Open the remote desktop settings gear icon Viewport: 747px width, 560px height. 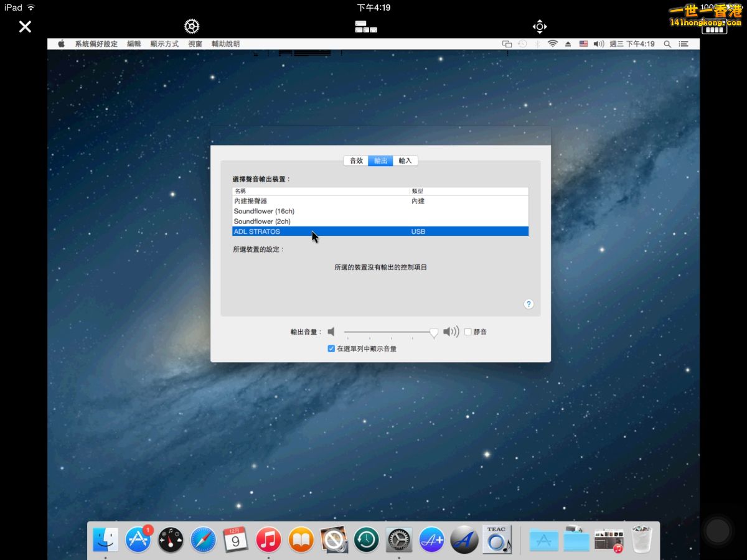pyautogui.click(x=192, y=26)
